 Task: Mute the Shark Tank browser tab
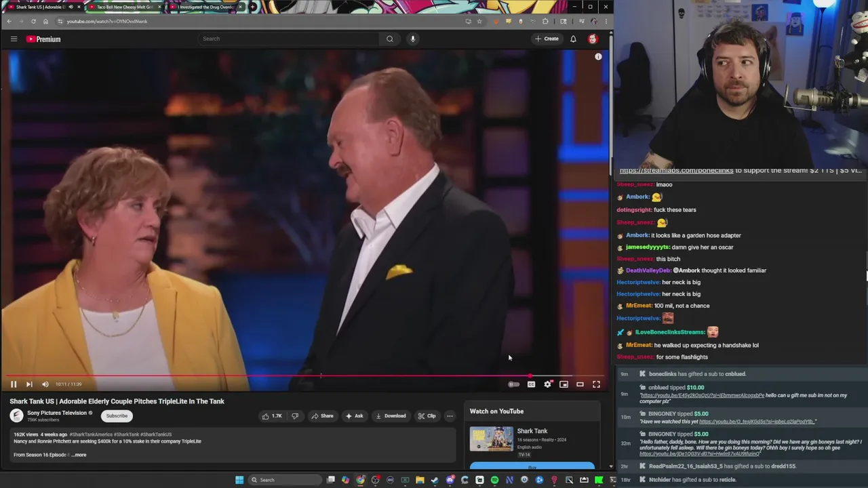point(71,7)
